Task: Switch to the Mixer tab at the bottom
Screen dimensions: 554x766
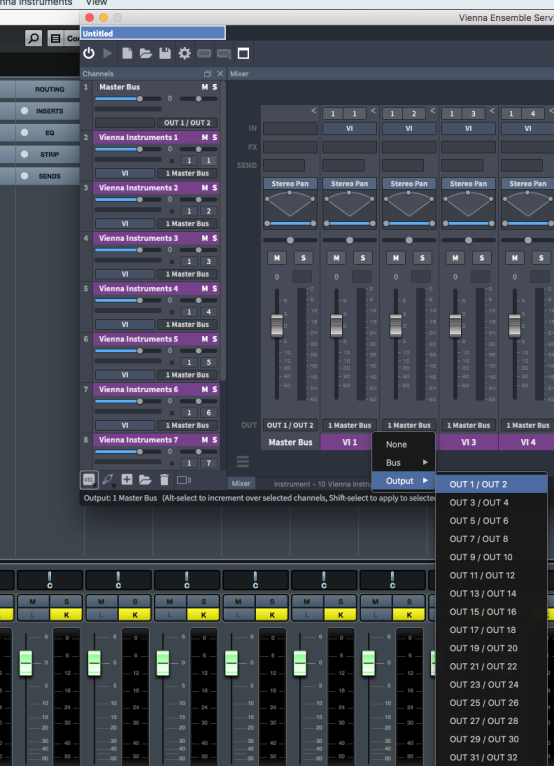Action: (241, 483)
